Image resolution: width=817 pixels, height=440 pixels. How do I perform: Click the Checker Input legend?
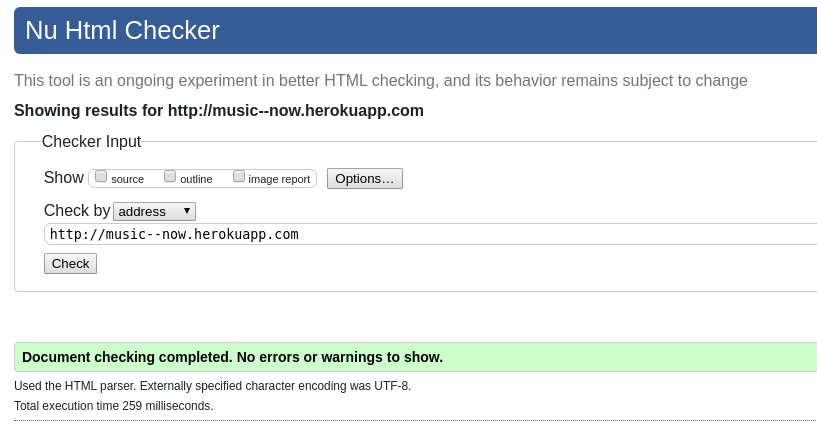91,141
